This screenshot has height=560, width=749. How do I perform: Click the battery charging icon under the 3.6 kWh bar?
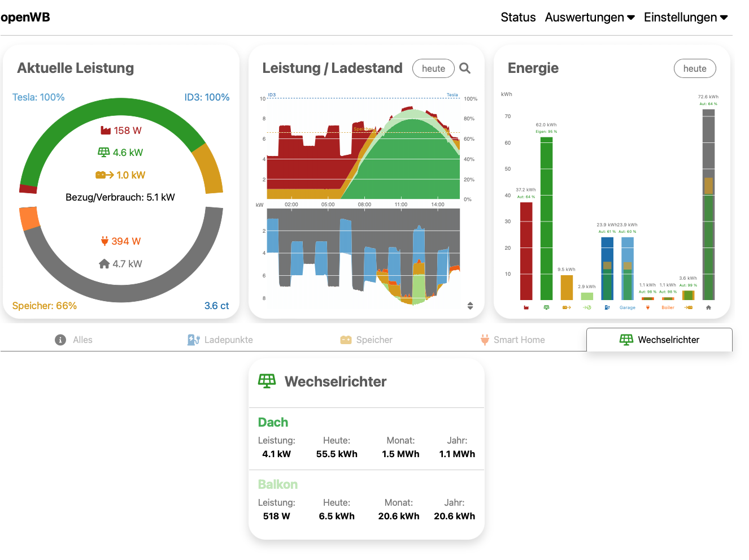[688, 307]
